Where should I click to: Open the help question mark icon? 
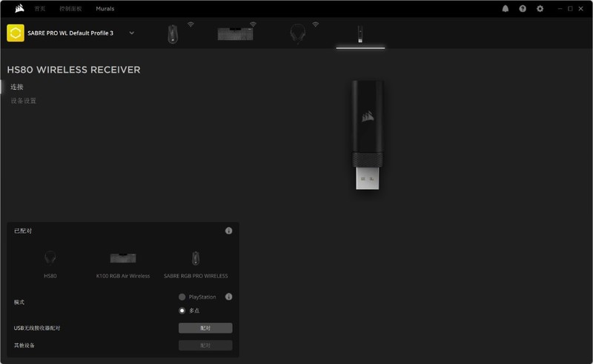(523, 8)
